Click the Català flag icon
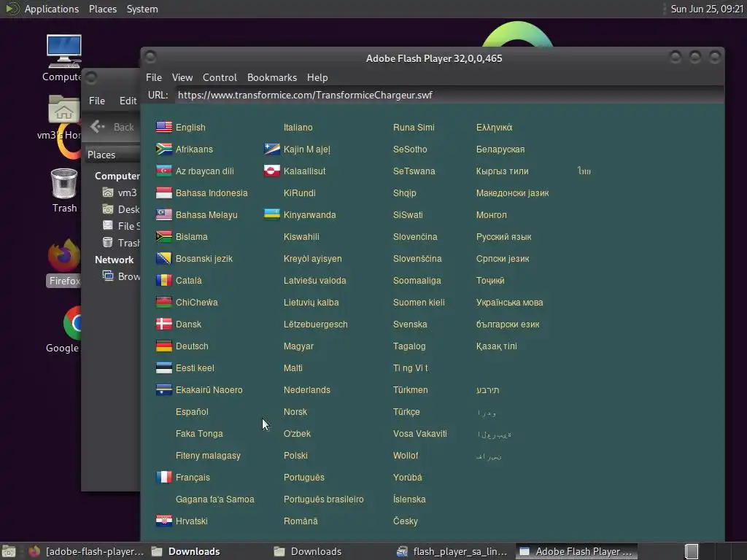747x560 pixels. [164, 281]
